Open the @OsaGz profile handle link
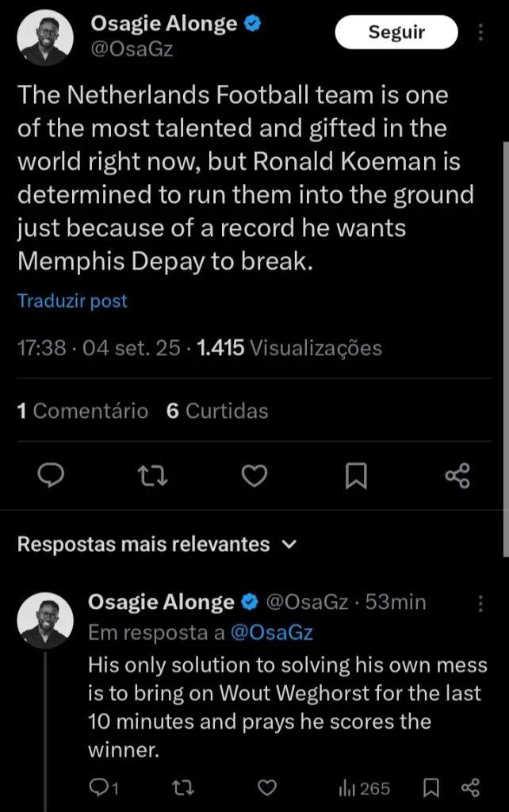 tap(133, 48)
